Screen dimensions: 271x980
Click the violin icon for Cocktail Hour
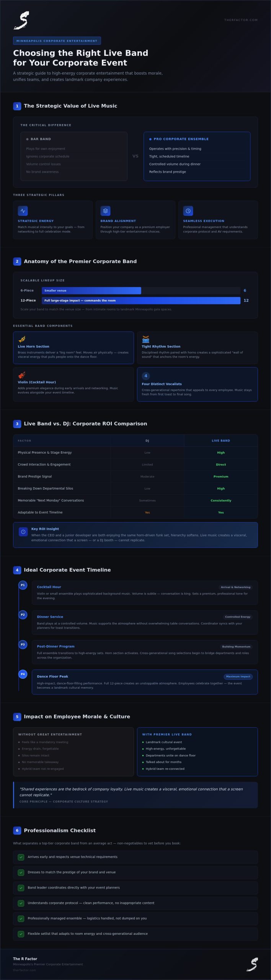(22, 375)
